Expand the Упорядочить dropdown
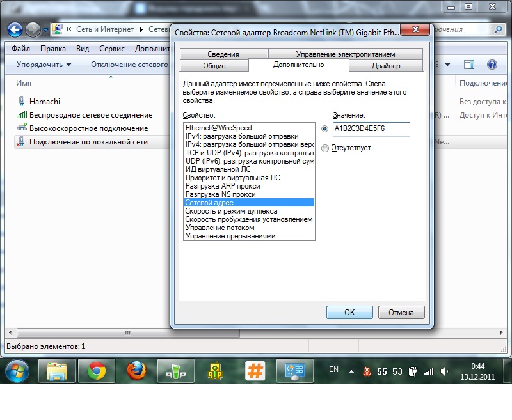Viewport: 512px width, 420px height. tap(44, 65)
